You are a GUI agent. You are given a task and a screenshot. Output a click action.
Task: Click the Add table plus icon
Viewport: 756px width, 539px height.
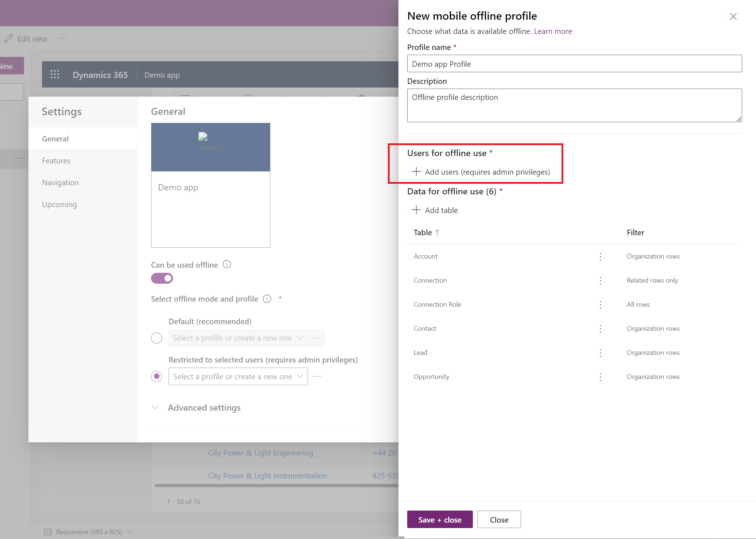[x=417, y=210]
